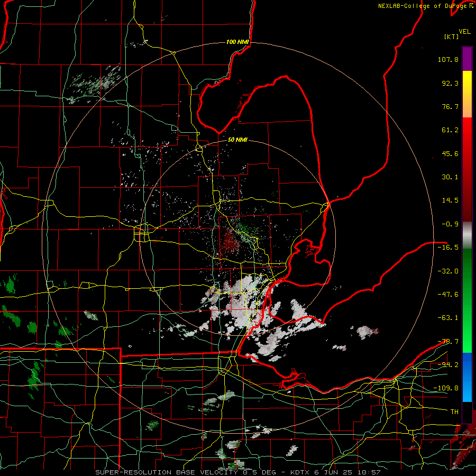476x476 pixels.
Task: Click the 61.2 value on velocity scale
Action: [450, 130]
